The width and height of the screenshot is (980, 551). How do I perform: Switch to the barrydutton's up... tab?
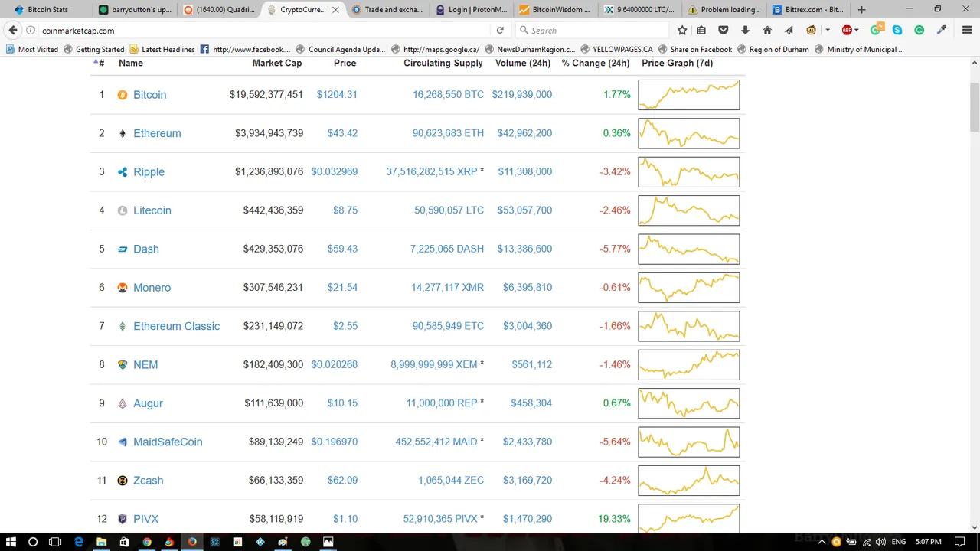(136, 10)
